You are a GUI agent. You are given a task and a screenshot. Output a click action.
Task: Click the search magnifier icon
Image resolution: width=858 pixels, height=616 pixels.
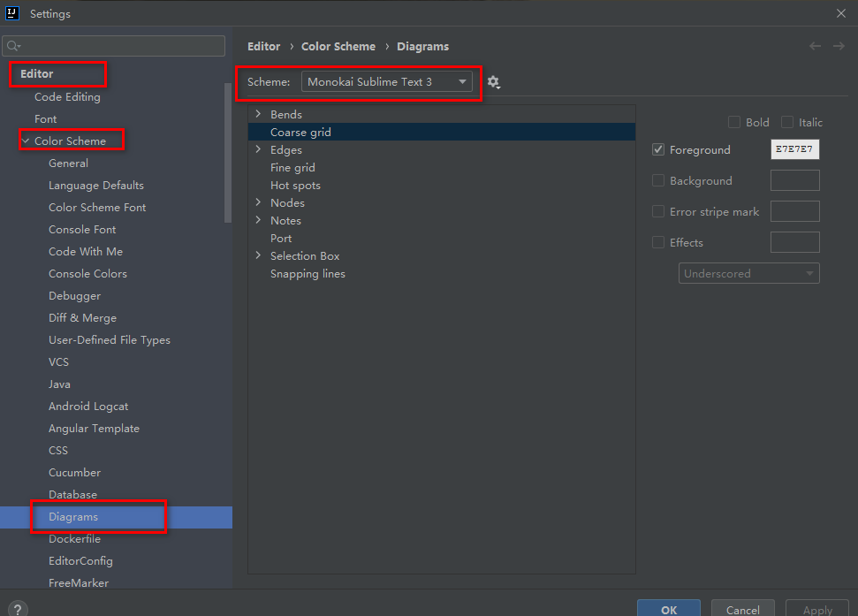coord(13,46)
